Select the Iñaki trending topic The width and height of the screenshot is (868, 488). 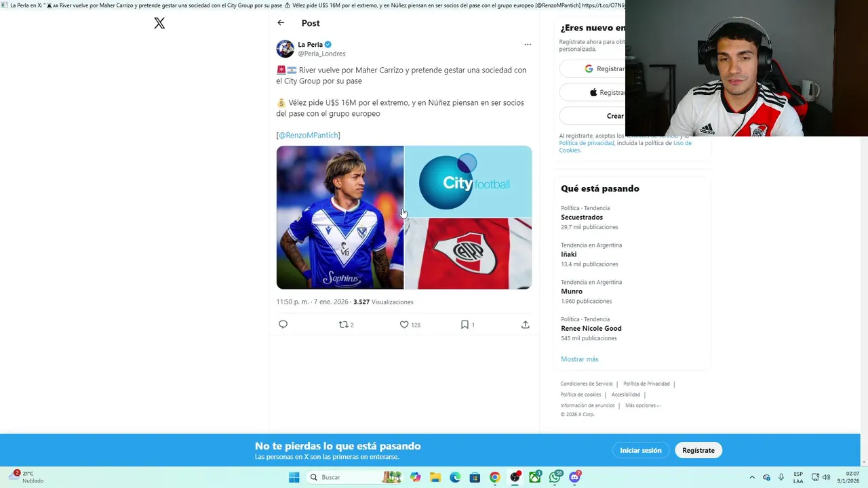568,254
